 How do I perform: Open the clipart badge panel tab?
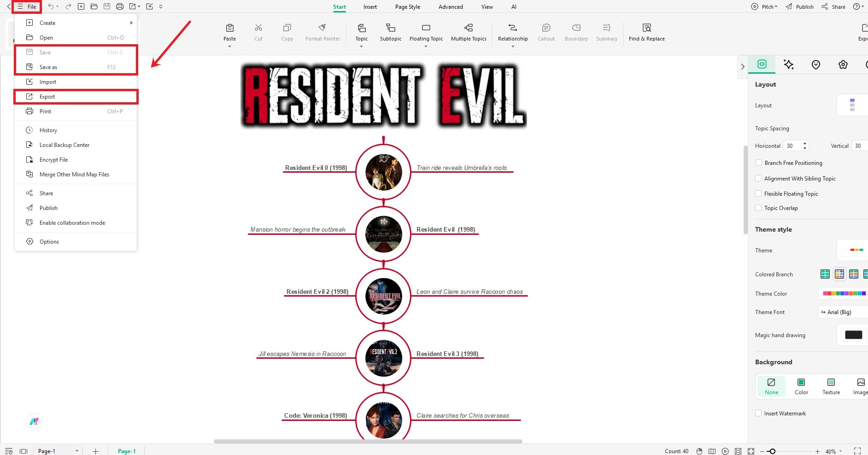[x=843, y=64]
